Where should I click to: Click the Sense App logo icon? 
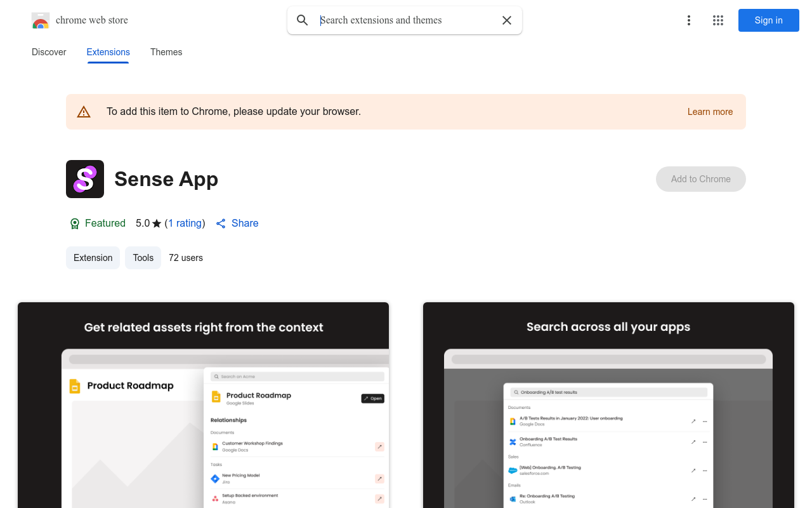85,179
